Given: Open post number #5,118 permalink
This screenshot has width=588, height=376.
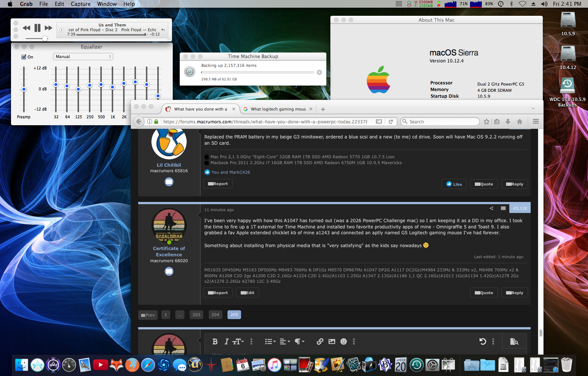Looking at the screenshot, I should tap(520, 208).
